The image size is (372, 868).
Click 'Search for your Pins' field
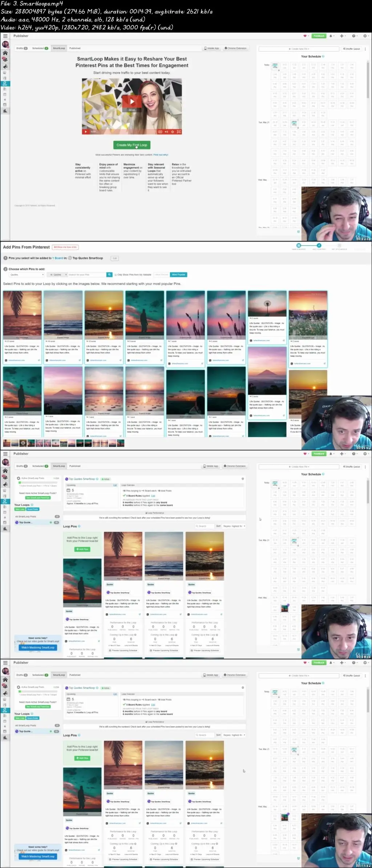[x=87, y=275]
